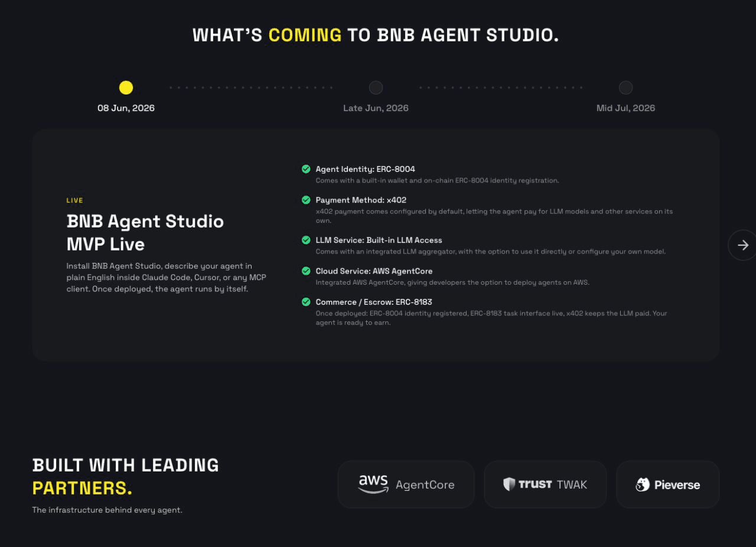Click green check beside Payment Method: x402
Screen dimensions: 756x547
tap(306, 200)
